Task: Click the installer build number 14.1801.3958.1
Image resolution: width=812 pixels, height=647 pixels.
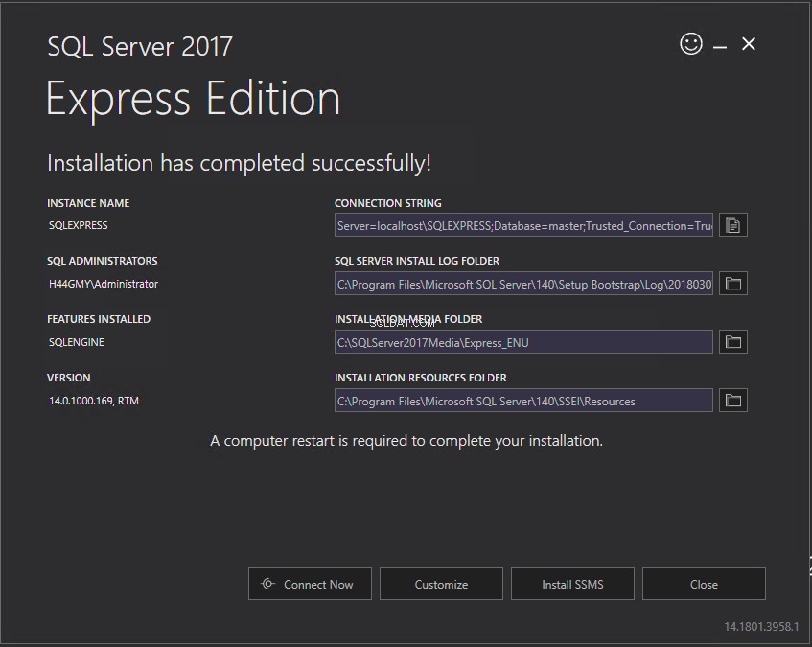Action: [x=761, y=627]
